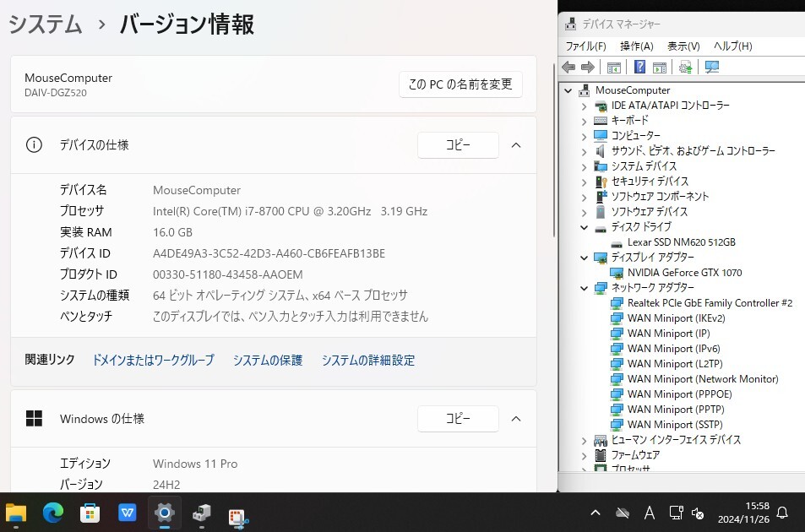Select WAN Miniport (SSTP) entry
Screen dimensions: 805x532
(x=675, y=425)
